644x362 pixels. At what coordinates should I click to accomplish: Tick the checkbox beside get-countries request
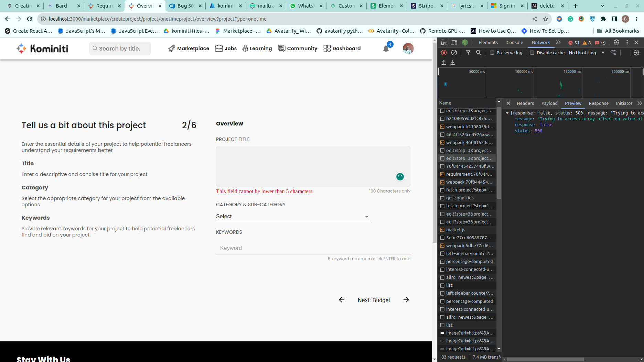click(x=442, y=198)
